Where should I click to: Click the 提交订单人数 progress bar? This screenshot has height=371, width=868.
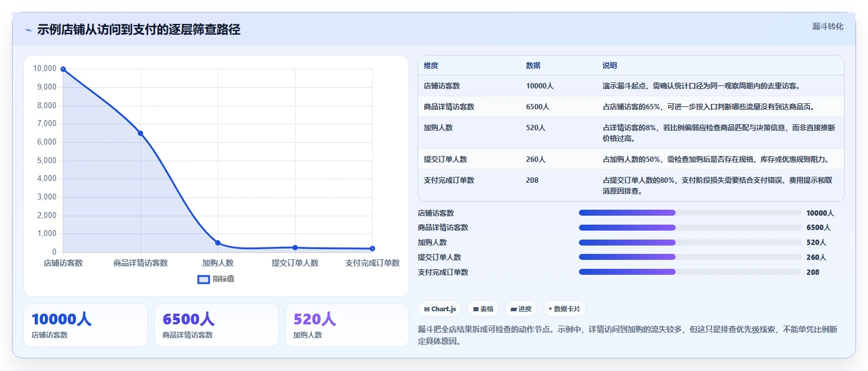[x=690, y=257]
